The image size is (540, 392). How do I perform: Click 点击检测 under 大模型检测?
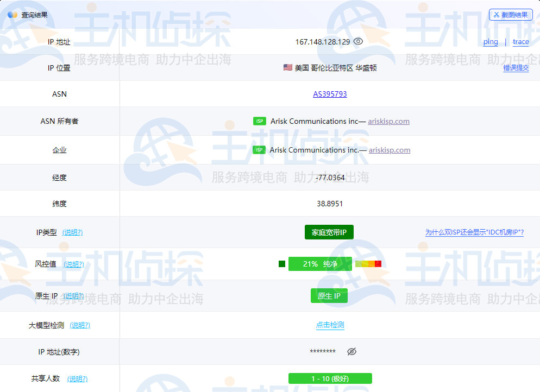[329, 325]
